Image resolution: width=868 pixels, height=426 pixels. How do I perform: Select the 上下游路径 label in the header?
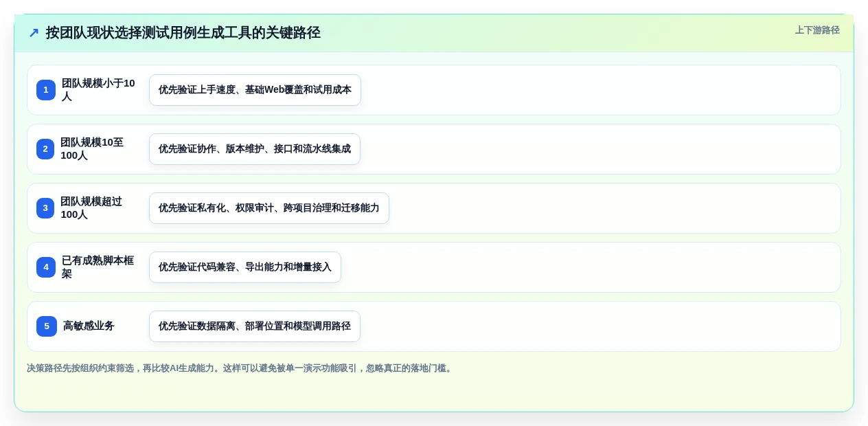click(817, 30)
